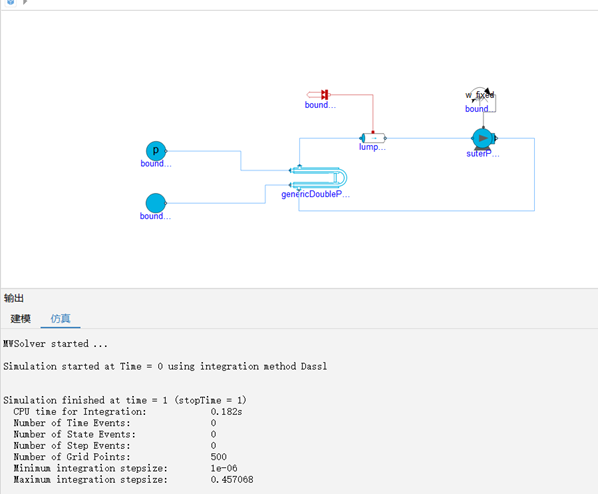Viewport: 598px width, 494px height.
Task: Select the lump pipe component block
Action: click(373, 138)
